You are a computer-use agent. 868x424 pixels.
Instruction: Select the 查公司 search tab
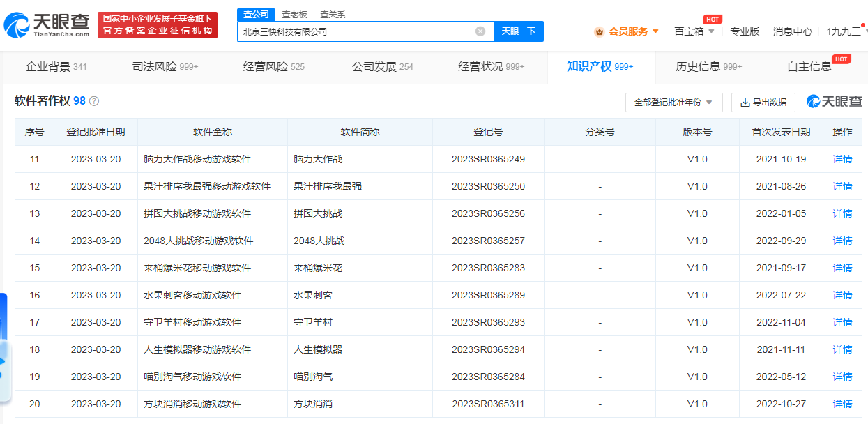(x=256, y=14)
